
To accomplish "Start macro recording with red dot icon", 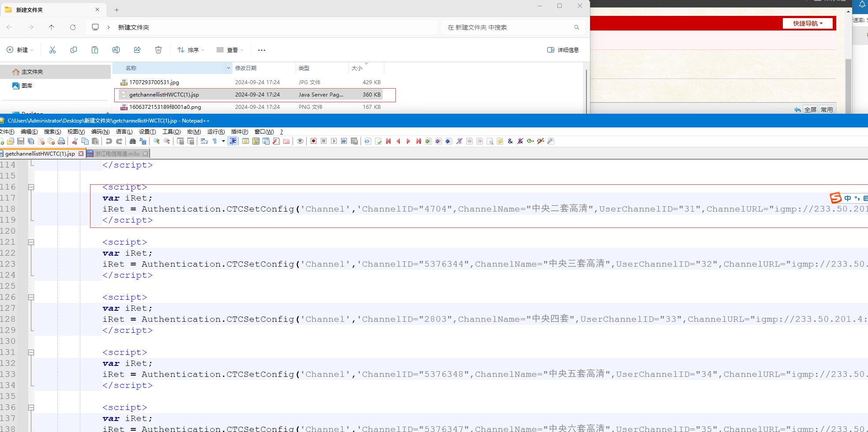I will click(313, 141).
